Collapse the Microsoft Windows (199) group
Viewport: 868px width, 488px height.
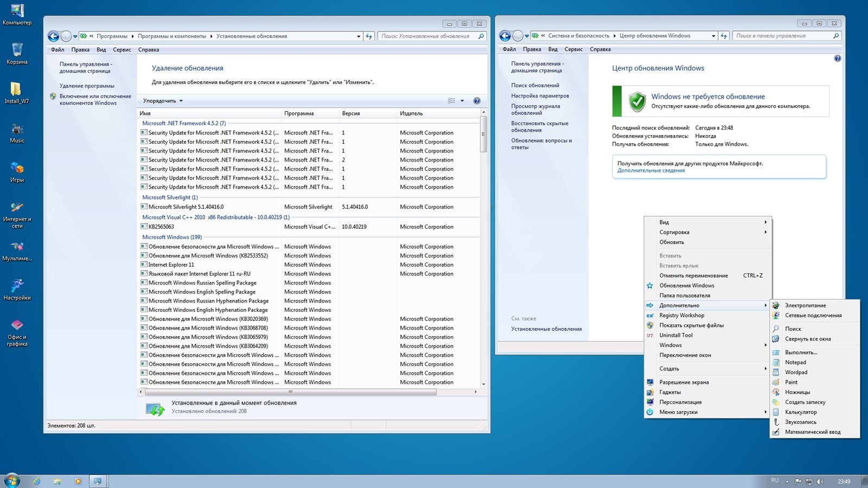click(172, 237)
